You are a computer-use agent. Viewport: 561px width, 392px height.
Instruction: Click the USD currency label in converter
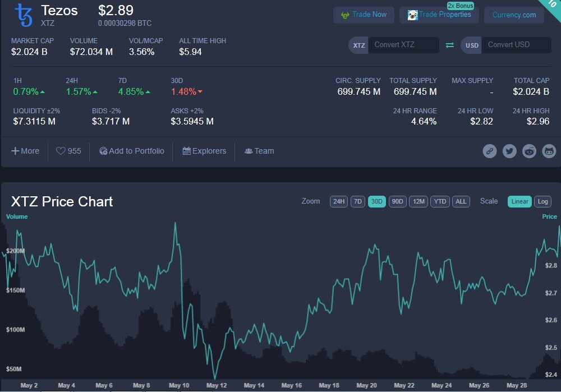(472, 45)
